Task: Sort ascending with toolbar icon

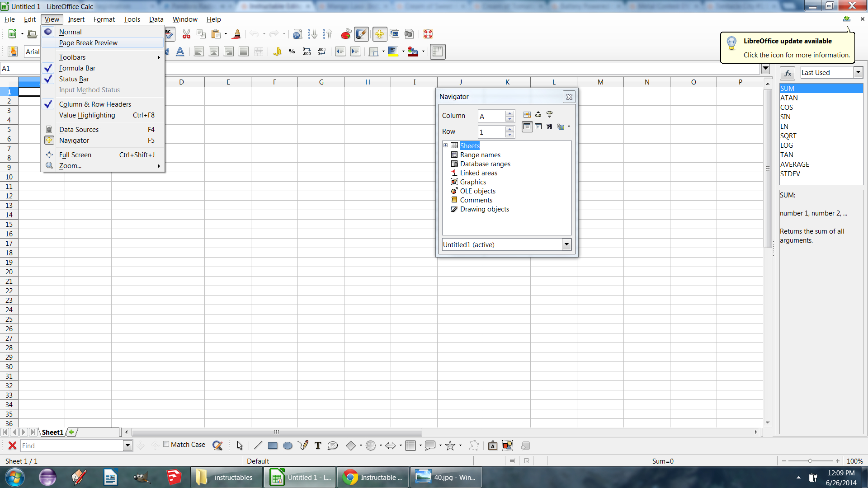Action: pyautogui.click(x=312, y=34)
